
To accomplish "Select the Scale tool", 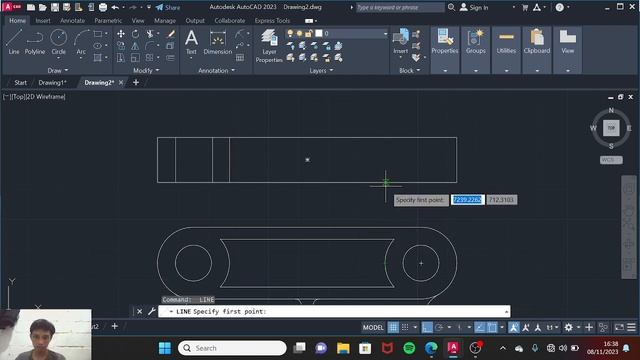I will (135, 58).
